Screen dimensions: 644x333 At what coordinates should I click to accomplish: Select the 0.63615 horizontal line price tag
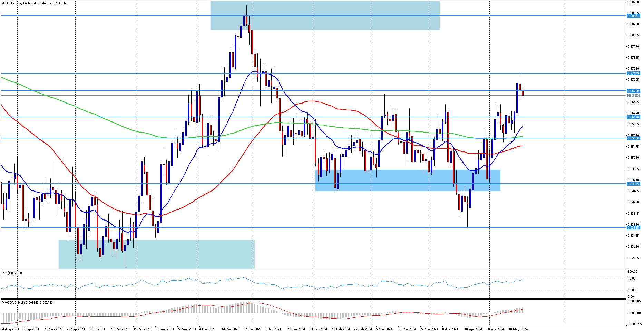[x=633, y=227]
